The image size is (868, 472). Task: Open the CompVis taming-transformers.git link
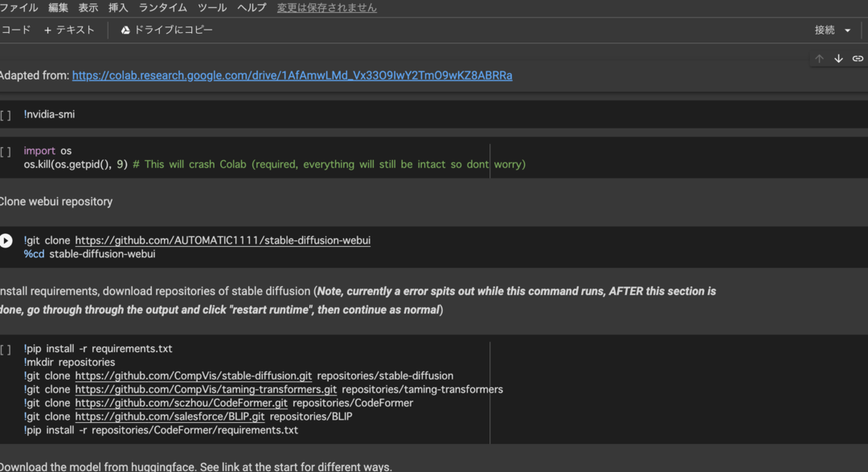(x=206, y=389)
